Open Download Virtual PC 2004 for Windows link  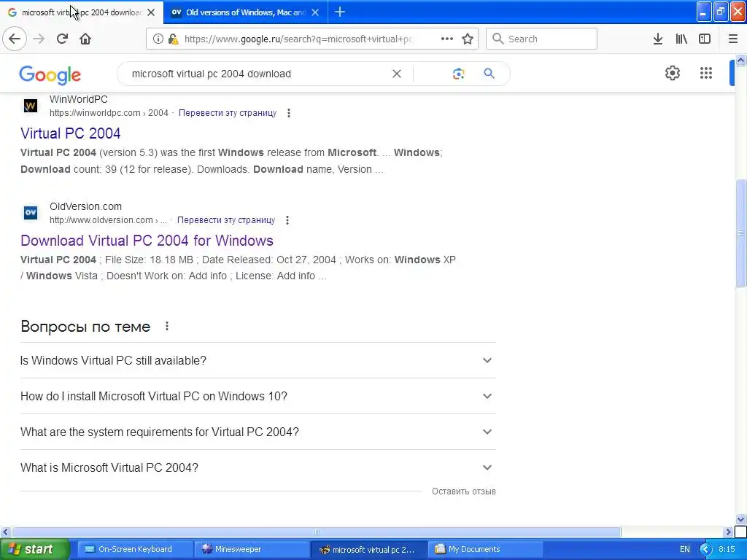(147, 241)
